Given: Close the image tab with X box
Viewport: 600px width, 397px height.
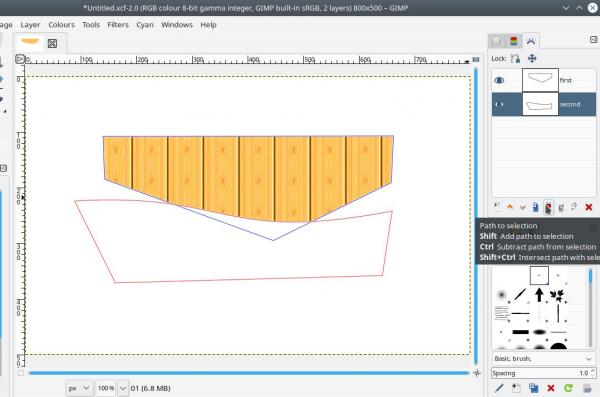Looking at the screenshot, I should (52, 43).
